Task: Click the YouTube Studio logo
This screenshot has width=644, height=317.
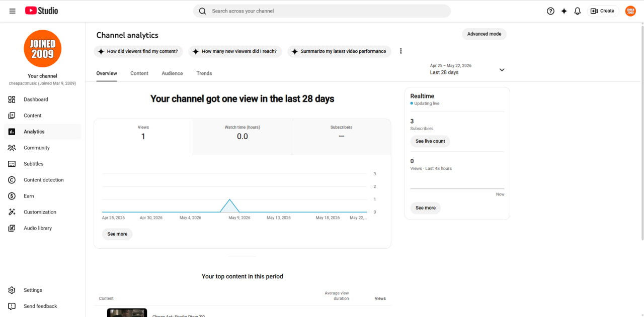Action: click(x=41, y=11)
